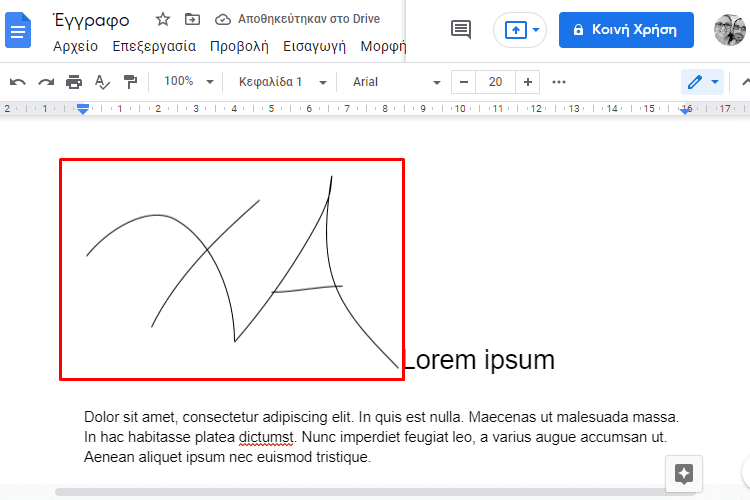The image size is (750, 500).
Task: Show more toolbar options (three dots)
Action: (559, 82)
